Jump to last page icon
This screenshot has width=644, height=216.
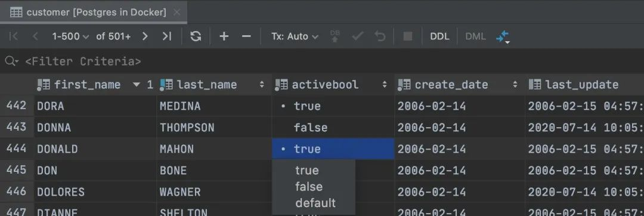[167, 36]
